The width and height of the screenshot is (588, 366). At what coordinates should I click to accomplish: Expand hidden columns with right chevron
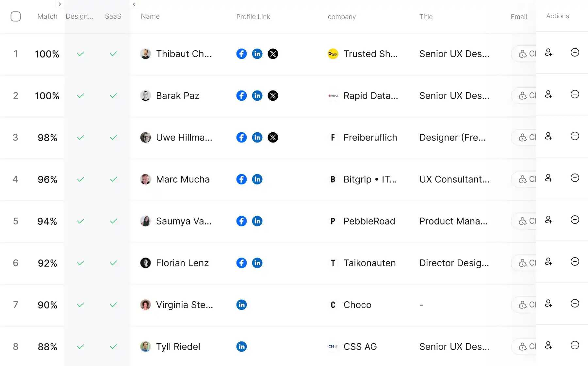(x=60, y=4)
